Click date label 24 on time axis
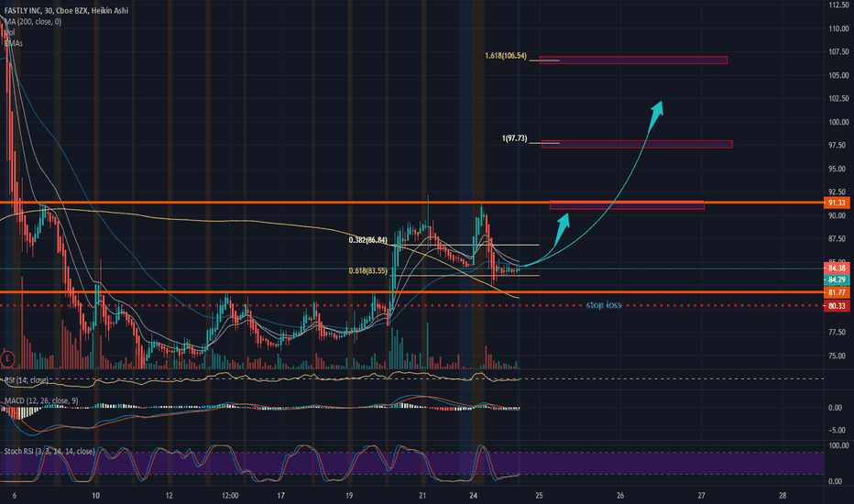 tap(474, 496)
